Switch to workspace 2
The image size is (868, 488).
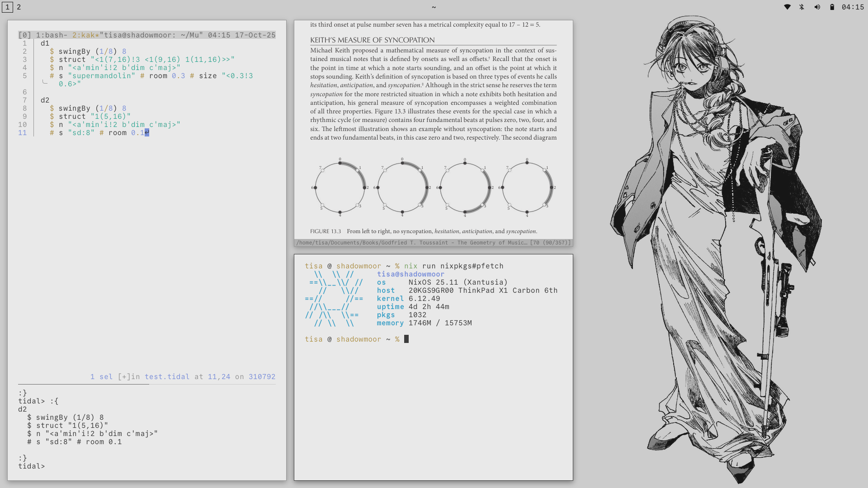[x=19, y=7]
